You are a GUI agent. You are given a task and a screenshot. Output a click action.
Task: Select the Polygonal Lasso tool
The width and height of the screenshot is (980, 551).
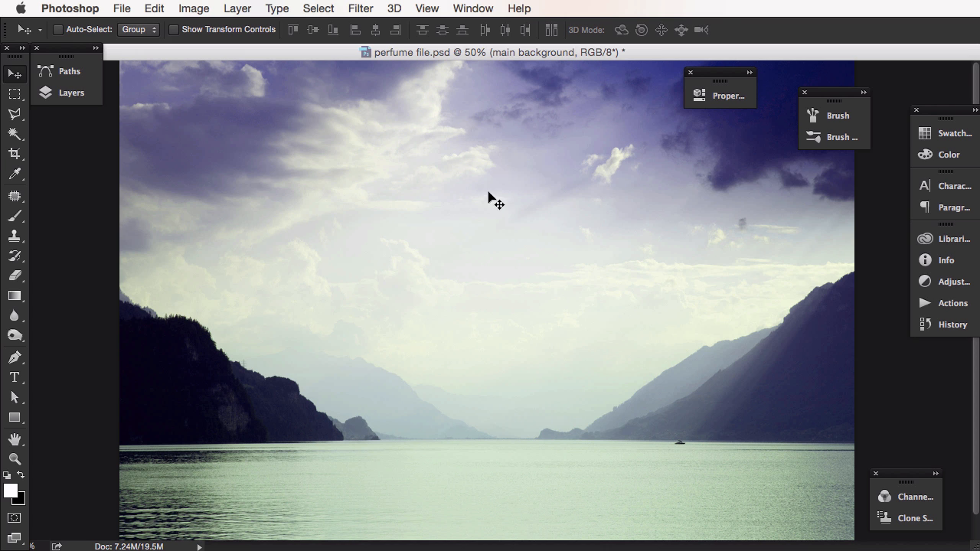[15, 114]
